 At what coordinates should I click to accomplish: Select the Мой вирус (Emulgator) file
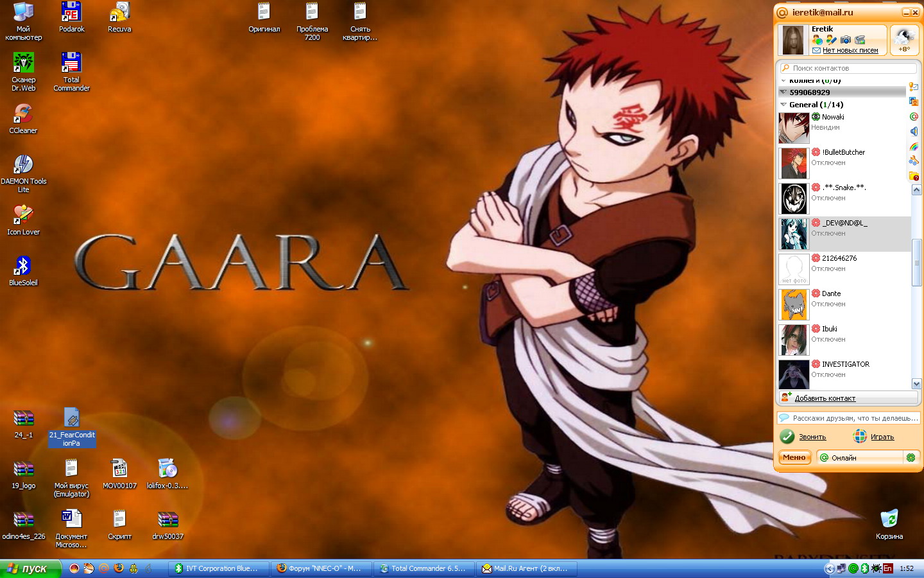coord(71,478)
